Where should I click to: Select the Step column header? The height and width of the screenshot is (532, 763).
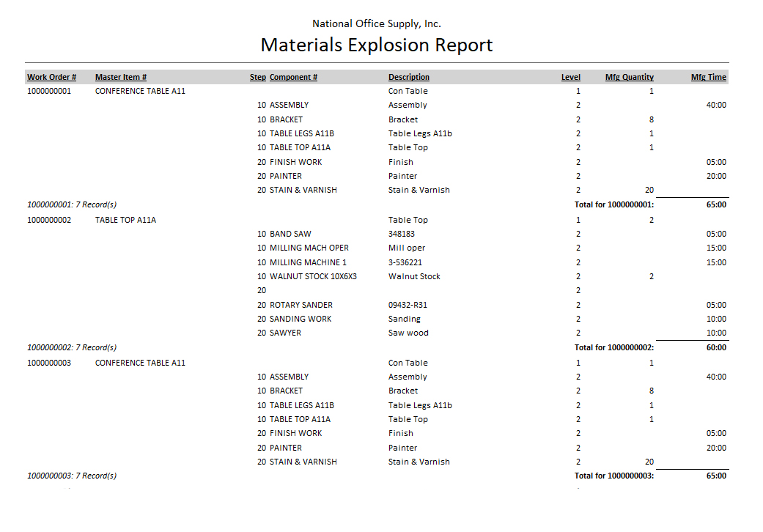tap(258, 77)
